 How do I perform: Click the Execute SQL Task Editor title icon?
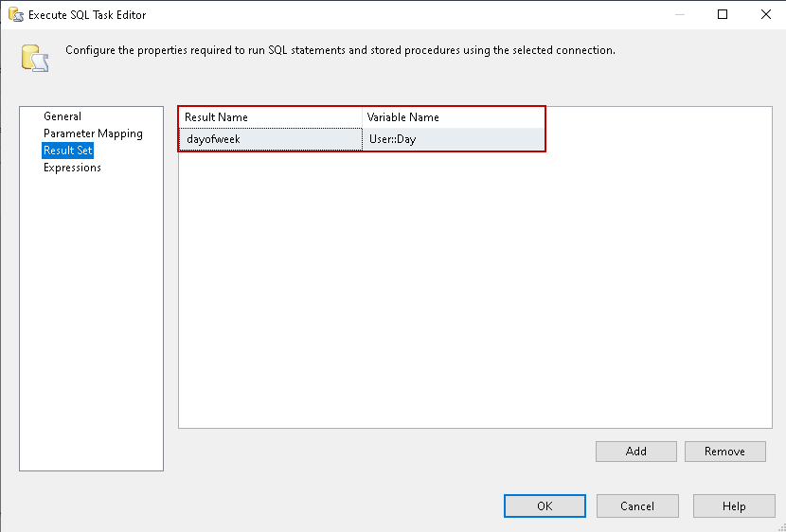pos(15,15)
